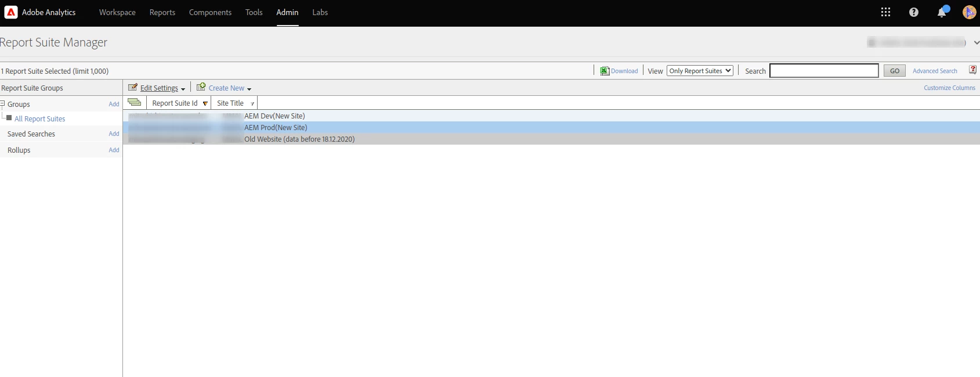Click the GO search button

[x=895, y=71]
